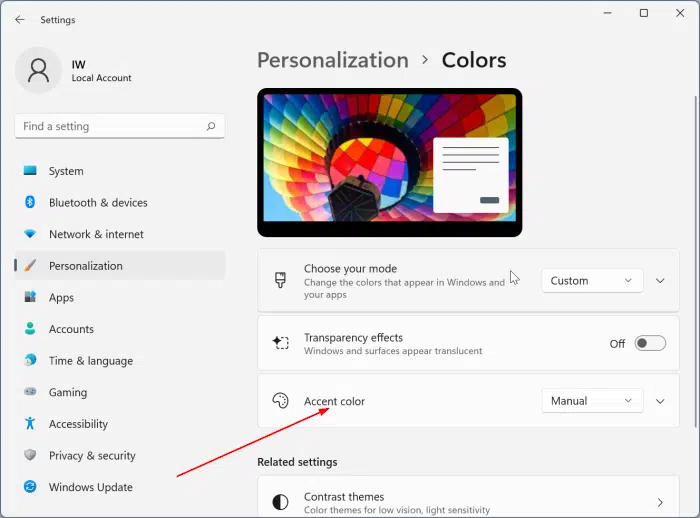
Task: Click the Transparency effects label
Action: (x=353, y=337)
